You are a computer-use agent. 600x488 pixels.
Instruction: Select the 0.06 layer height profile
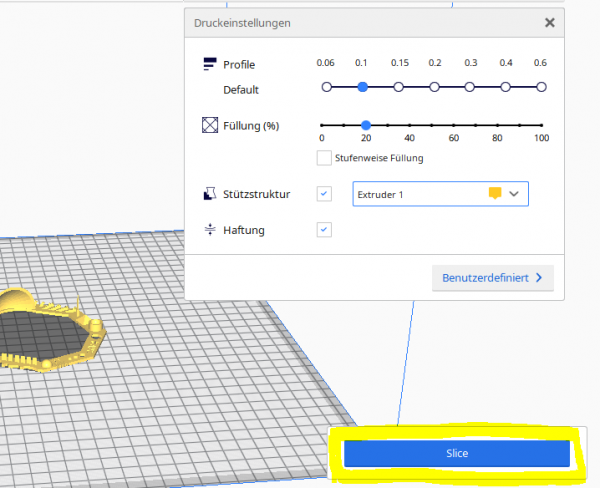pyautogui.click(x=326, y=87)
